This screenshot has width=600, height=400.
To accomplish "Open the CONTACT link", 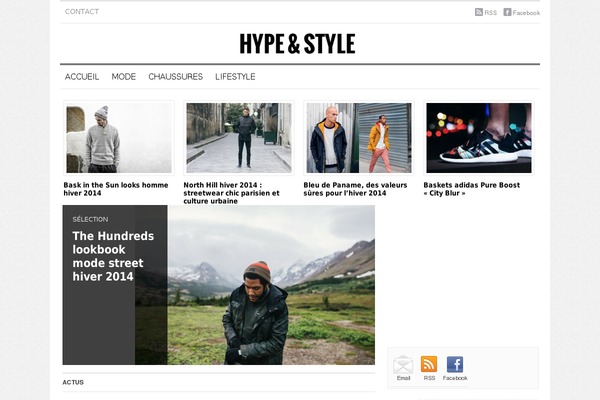I will [x=82, y=12].
